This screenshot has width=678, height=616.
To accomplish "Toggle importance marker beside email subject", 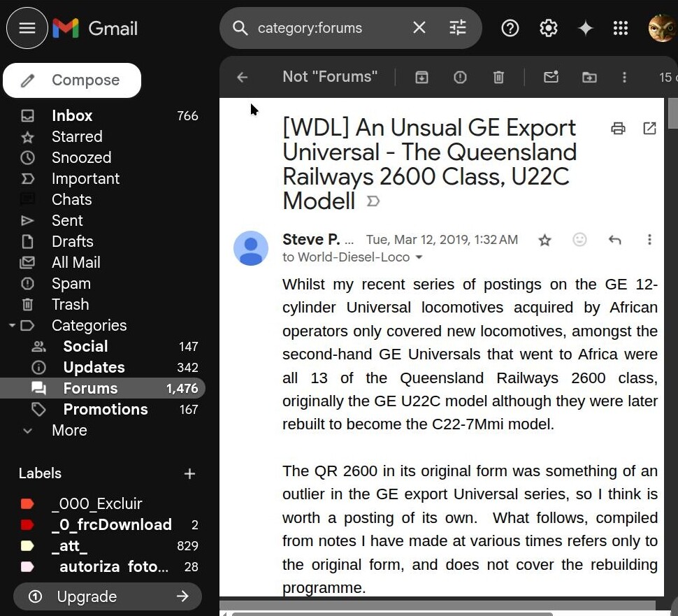I will coord(373,201).
